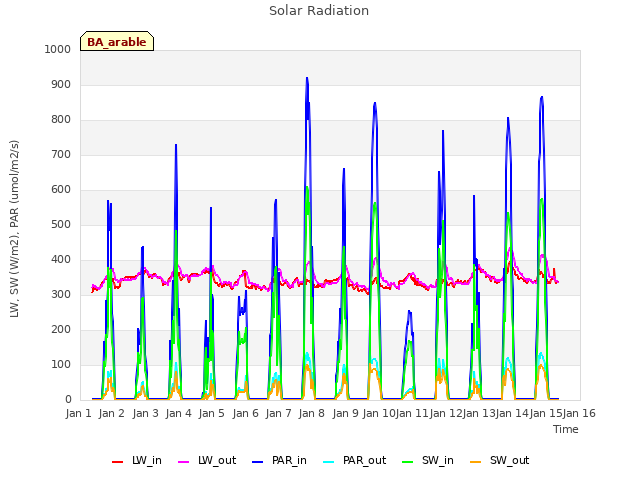Click the Jan 16 x-axis tick label
Screen dimensions: 640x480
coord(579,413)
